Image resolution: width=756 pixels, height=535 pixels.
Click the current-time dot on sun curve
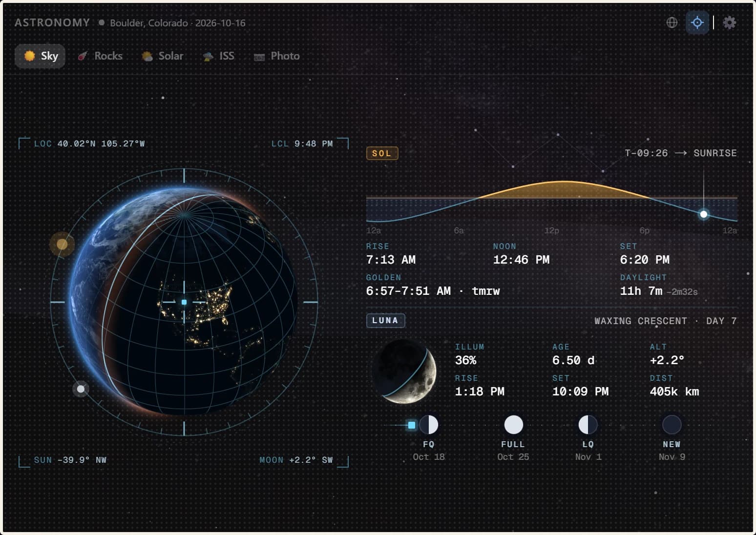[x=704, y=214]
